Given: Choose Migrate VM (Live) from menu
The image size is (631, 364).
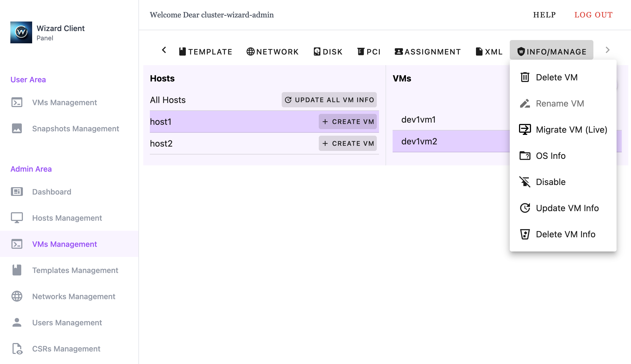Looking at the screenshot, I should (x=571, y=129).
